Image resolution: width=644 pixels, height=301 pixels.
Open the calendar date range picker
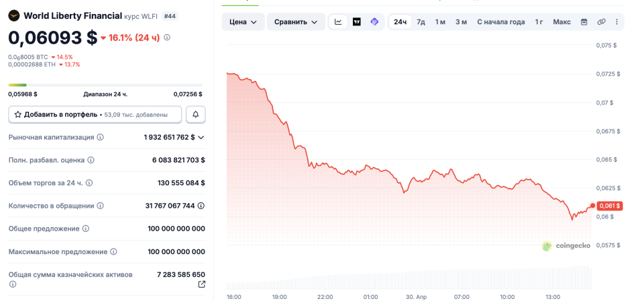584,22
